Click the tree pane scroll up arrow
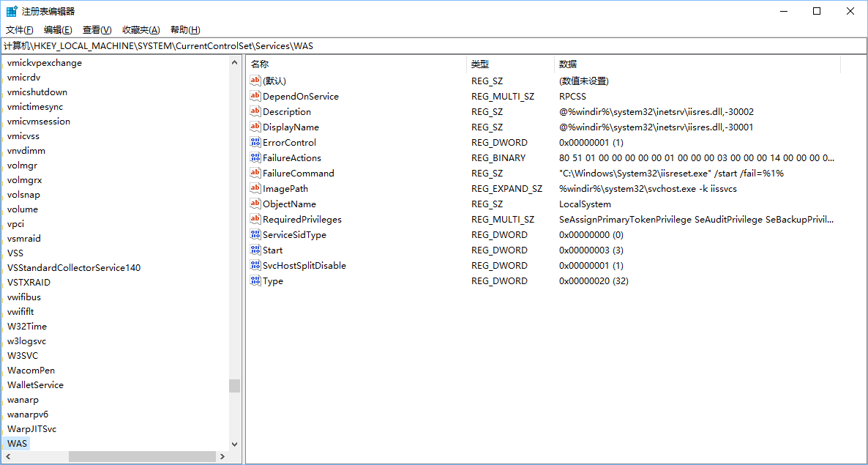The height and width of the screenshot is (465, 868). coord(235,62)
